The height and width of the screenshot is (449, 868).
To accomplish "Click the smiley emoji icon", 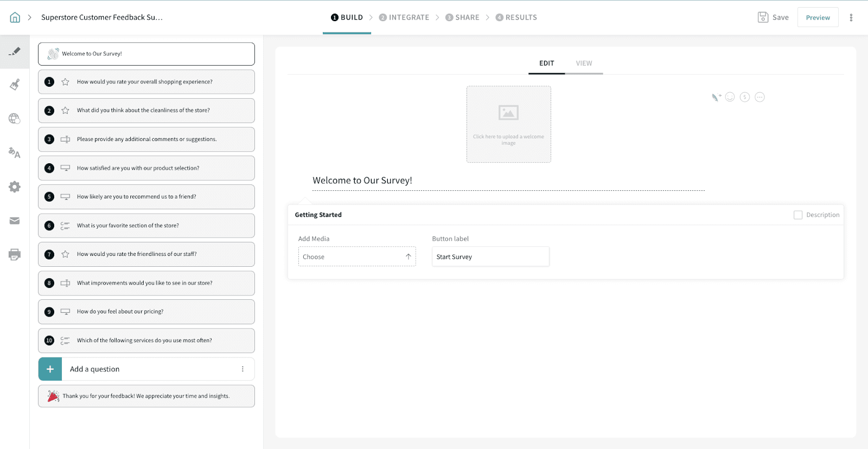I will tap(730, 97).
